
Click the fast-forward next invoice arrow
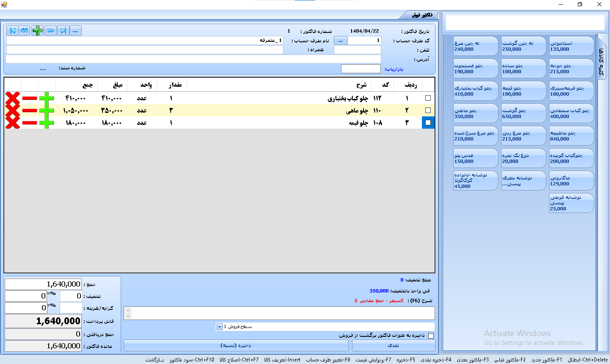51,30
